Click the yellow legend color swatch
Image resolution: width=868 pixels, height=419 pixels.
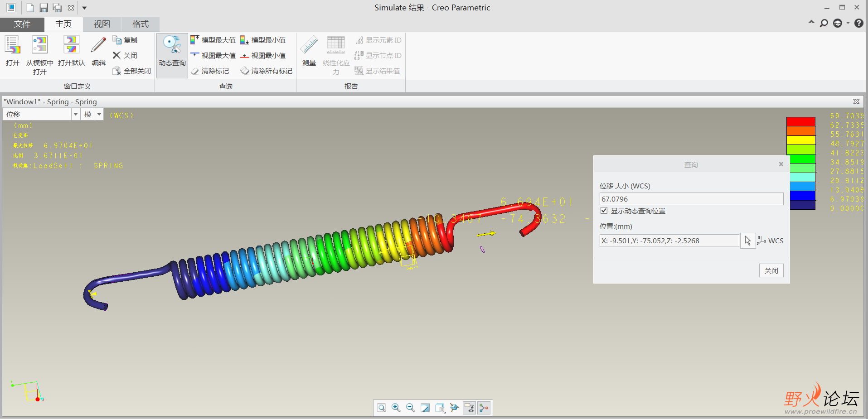(x=800, y=140)
